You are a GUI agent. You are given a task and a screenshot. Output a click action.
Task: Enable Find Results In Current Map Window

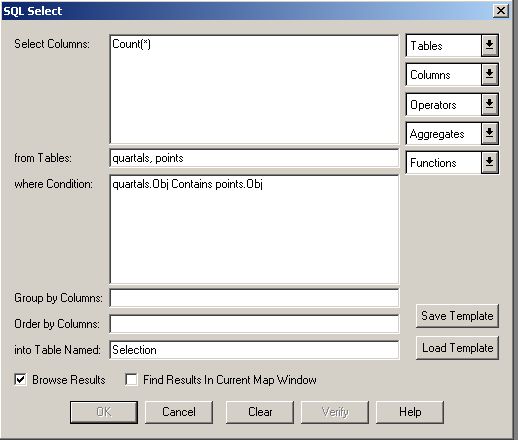pos(131,380)
